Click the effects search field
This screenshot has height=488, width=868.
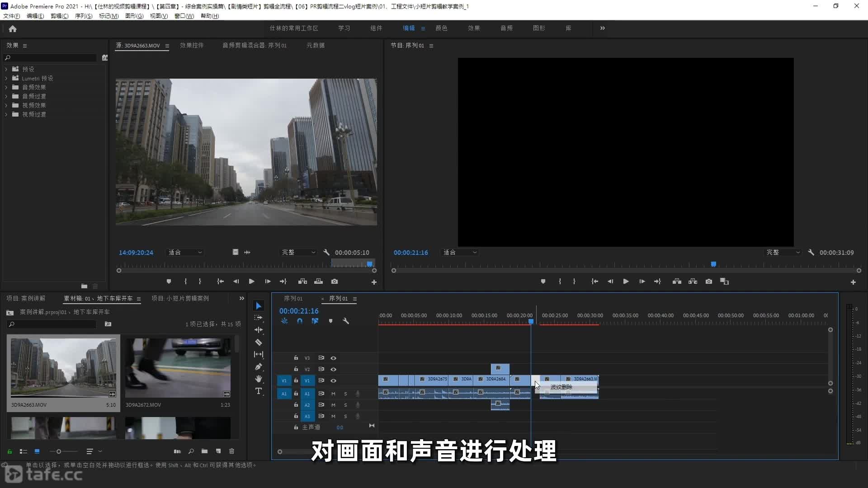coord(50,58)
